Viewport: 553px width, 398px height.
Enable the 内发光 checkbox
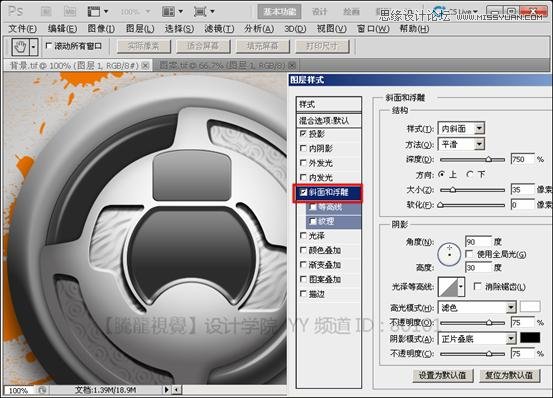[x=303, y=177]
